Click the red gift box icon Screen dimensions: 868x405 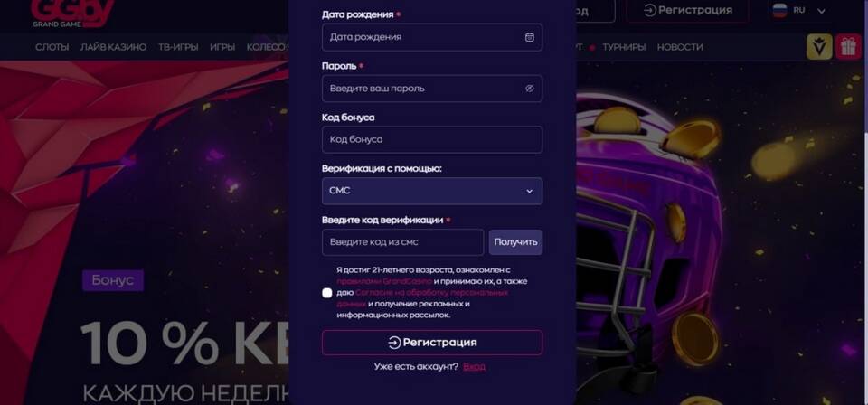[848, 47]
